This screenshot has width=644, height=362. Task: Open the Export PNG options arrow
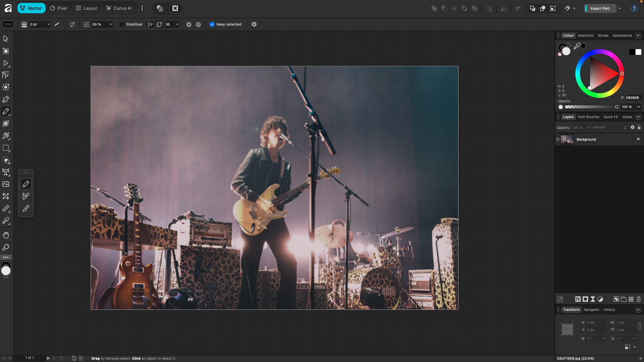click(x=620, y=8)
